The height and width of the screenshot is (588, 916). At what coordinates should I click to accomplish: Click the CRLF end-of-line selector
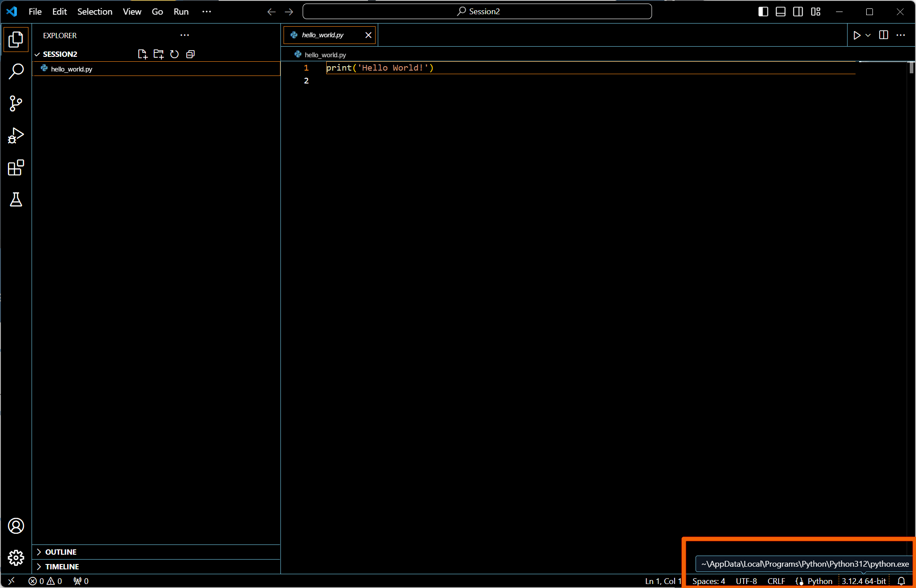point(776,581)
